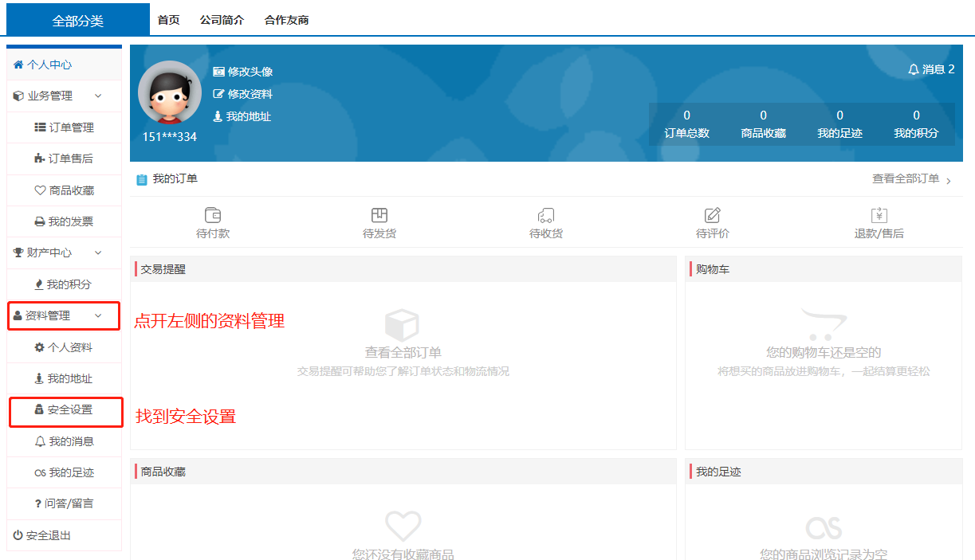
Task: Click the bell icon beside 我的消息
Action: pyautogui.click(x=40, y=441)
